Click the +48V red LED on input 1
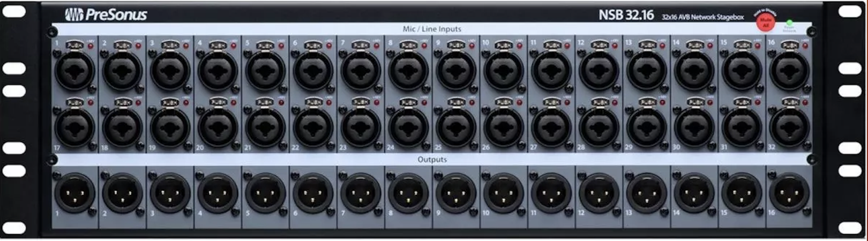This screenshot has width=868, height=241. pyautogui.click(x=90, y=46)
